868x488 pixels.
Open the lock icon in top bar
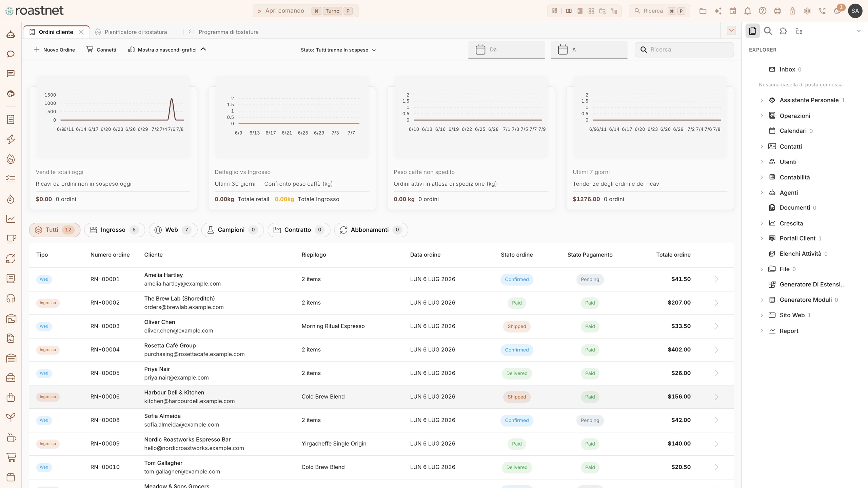[792, 11]
